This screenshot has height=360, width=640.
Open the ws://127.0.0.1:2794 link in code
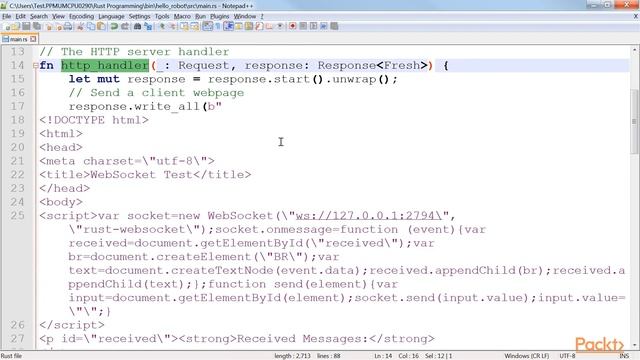pyautogui.click(x=369, y=216)
